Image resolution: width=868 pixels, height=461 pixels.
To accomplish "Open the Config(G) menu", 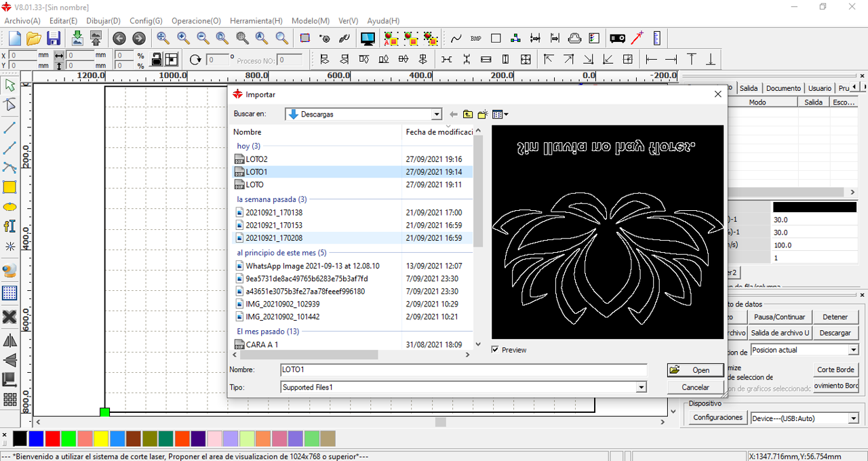I will point(146,21).
